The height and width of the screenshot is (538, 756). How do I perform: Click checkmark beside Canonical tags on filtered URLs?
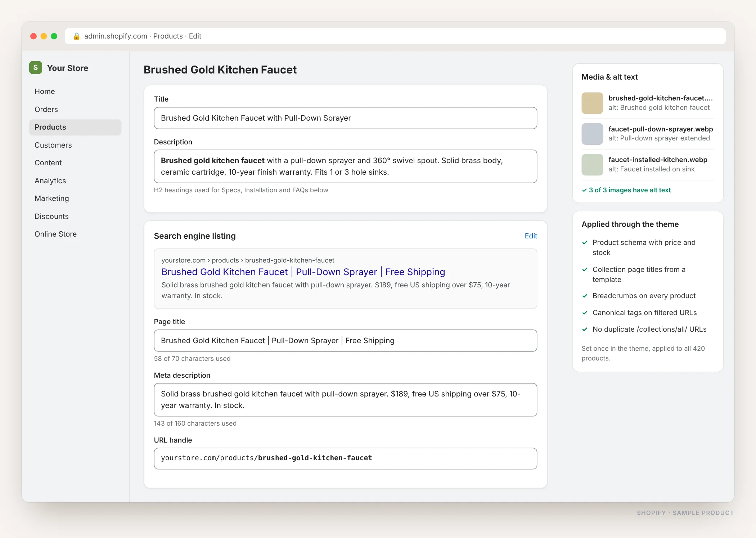pyautogui.click(x=585, y=313)
